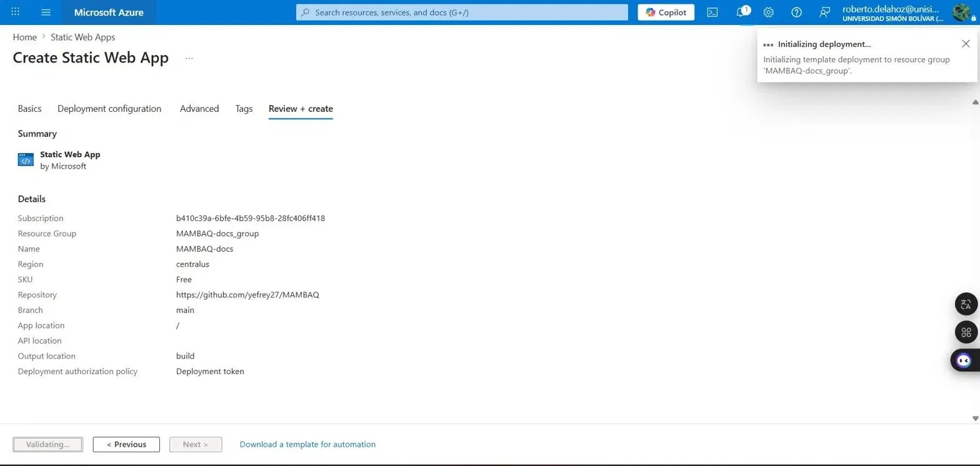The image size is (980, 466).
Task: Open the Advanced tab
Action: (x=199, y=109)
